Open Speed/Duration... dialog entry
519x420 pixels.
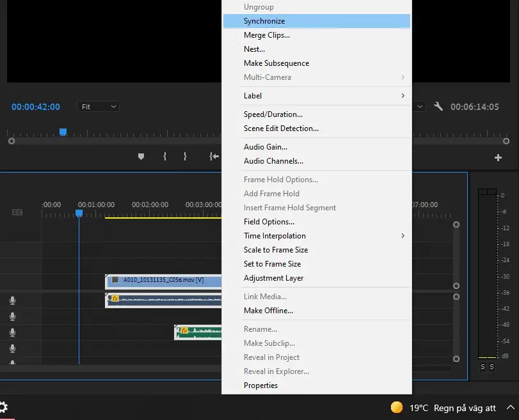coord(317,114)
